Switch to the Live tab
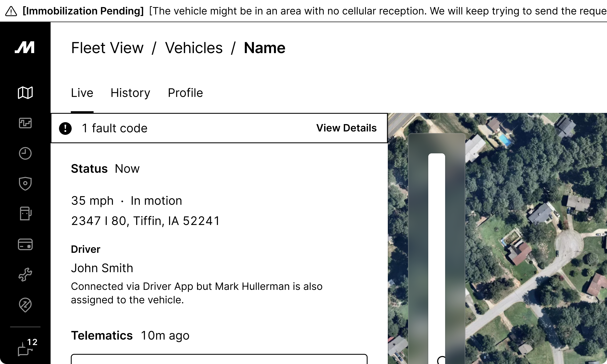Image resolution: width=607 pixels, height=364 pixels. tap(82, 93)
